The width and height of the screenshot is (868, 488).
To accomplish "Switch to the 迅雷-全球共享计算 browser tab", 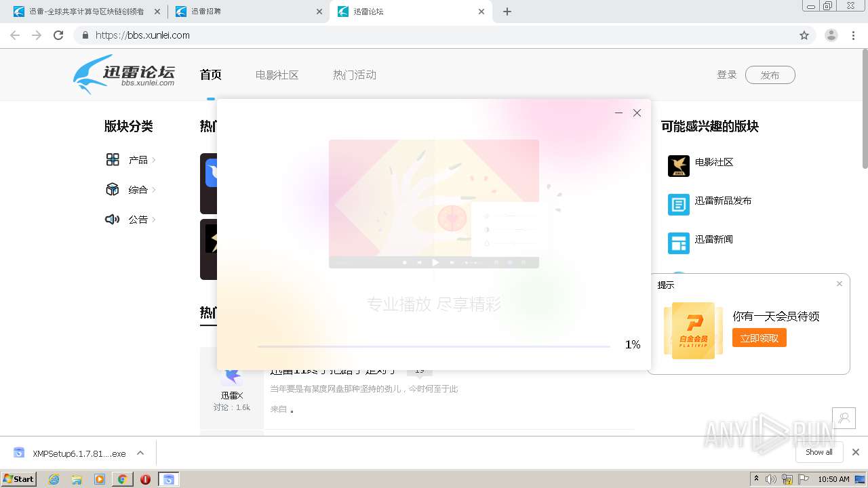I will click(85, 12).
